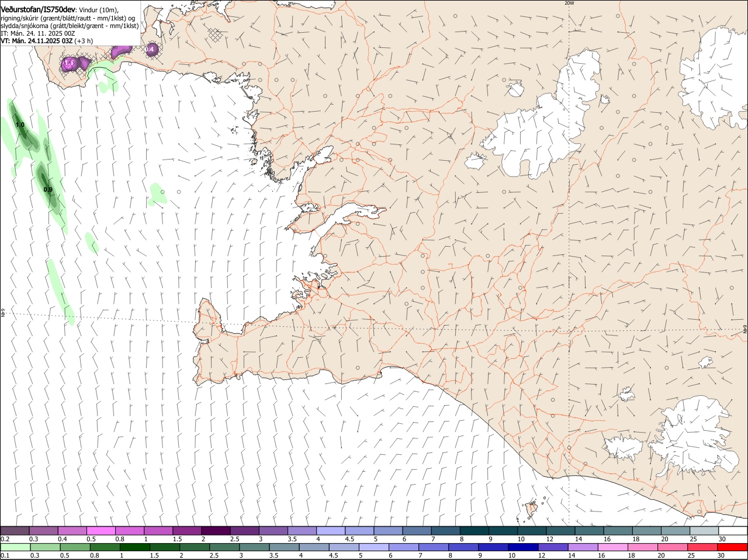Select the bright red swatch at 30 in lower scale
Image resolution: width=748 pixels, height=560 pixels.
[732, 547]
